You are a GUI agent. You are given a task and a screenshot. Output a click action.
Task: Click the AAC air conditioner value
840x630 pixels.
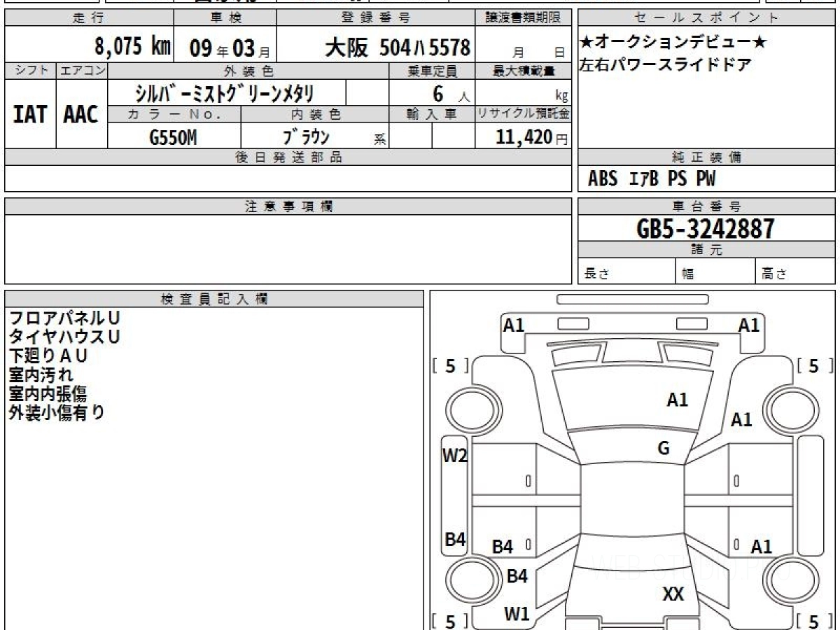point(81,115)
